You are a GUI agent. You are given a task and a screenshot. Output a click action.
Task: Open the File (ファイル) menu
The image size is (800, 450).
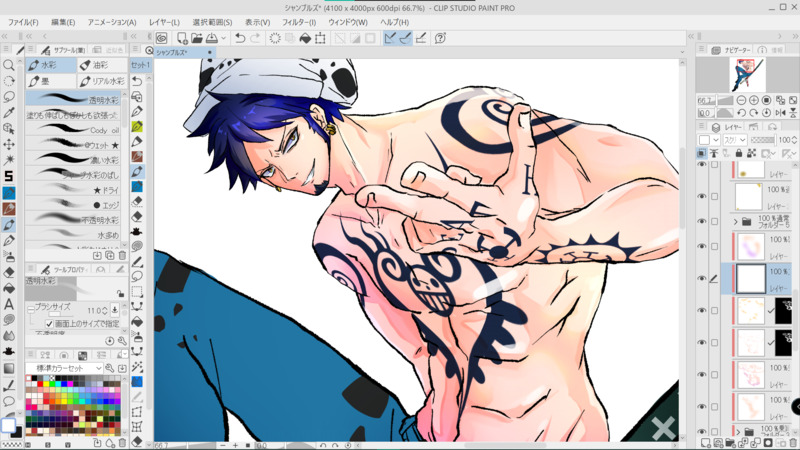click(x=23, y=22)
